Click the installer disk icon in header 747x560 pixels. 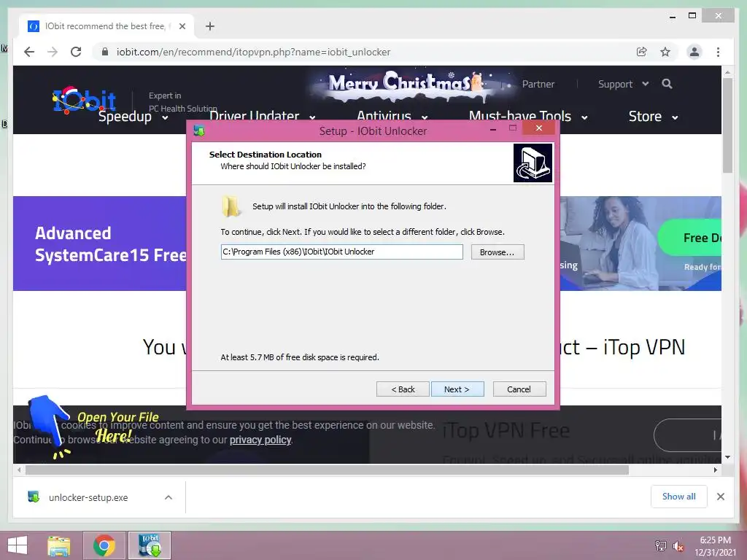pos(533,163)
